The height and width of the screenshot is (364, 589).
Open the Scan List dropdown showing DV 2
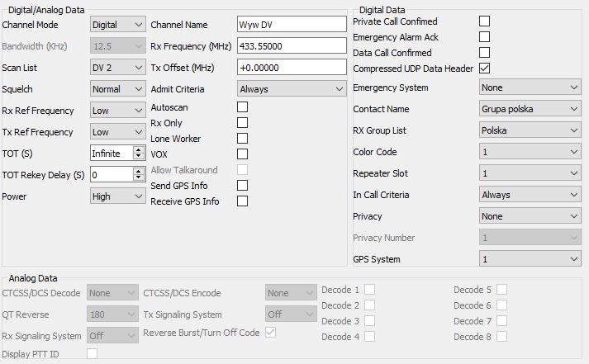(x=117, y=68)
